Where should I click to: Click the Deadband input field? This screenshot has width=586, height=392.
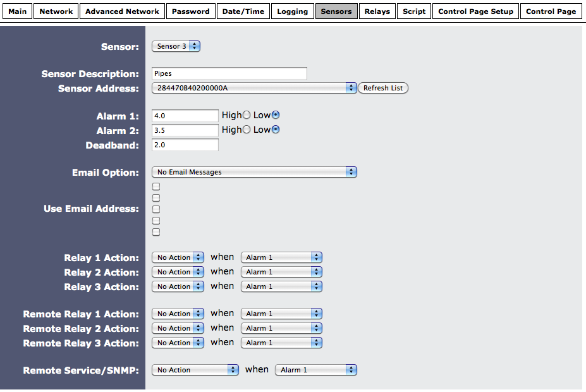(185, 145)
